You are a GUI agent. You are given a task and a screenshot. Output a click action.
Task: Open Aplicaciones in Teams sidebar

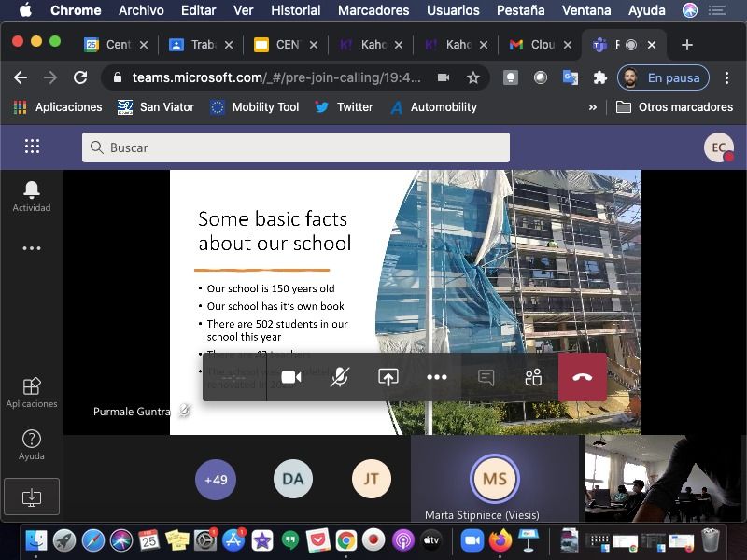32,393
